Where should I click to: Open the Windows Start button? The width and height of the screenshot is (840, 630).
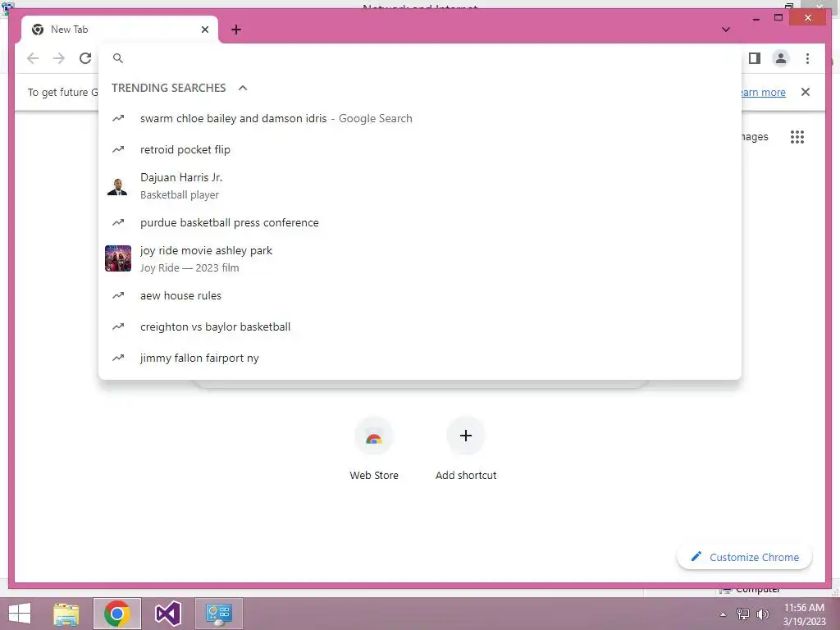(20, 614)
